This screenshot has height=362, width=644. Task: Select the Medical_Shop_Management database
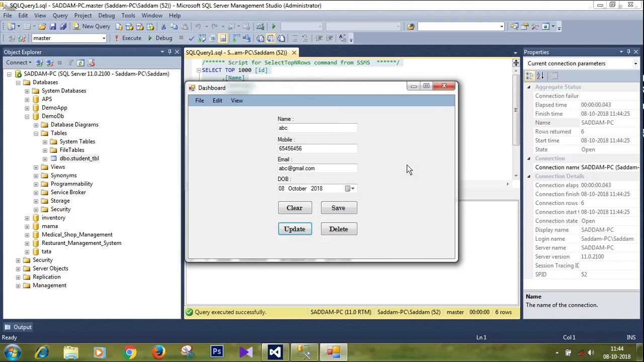tap(77, 235)
